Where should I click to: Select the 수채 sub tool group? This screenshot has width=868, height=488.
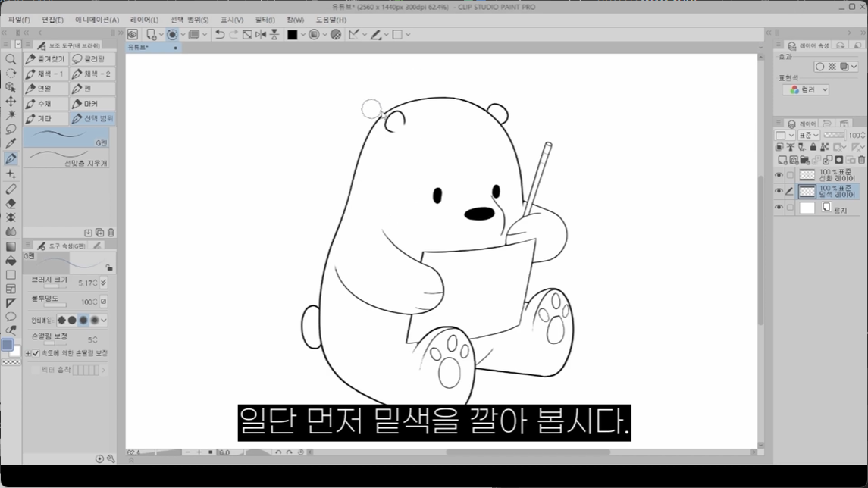[x=46, y=104]
